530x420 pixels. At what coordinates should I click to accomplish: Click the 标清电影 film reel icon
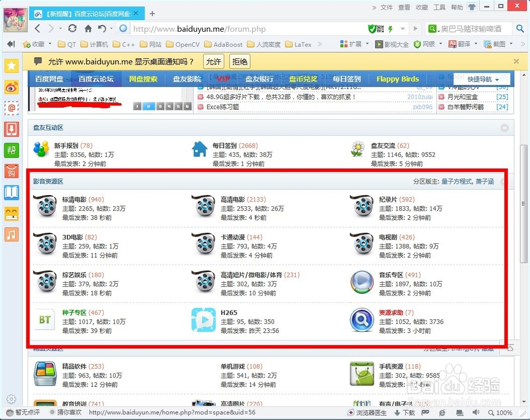(x=45, y=206)
